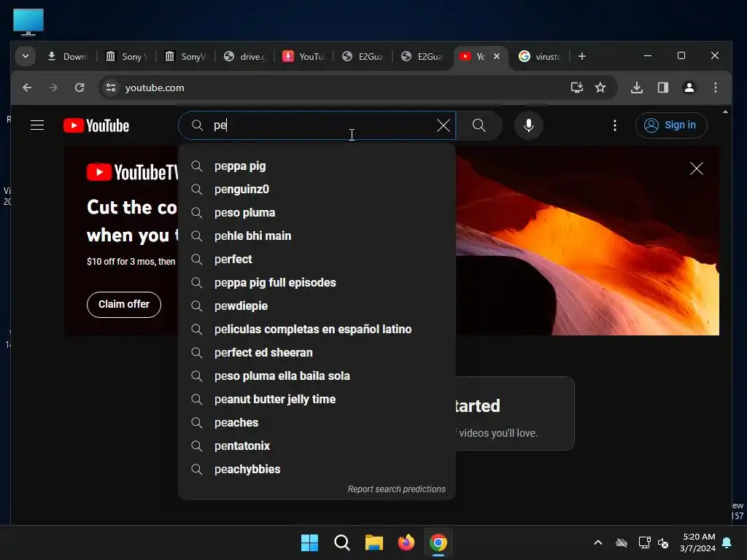Go to the YouTube home logo
The image size is (747, 560).
(96, 125)
